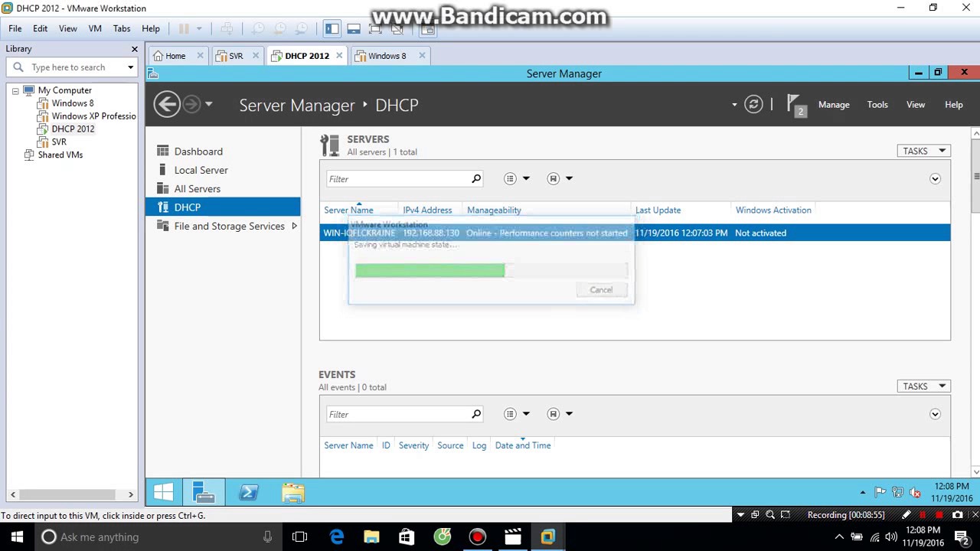
Task: Select Dashboard in Server Manager sidebar
Action: 198,152
